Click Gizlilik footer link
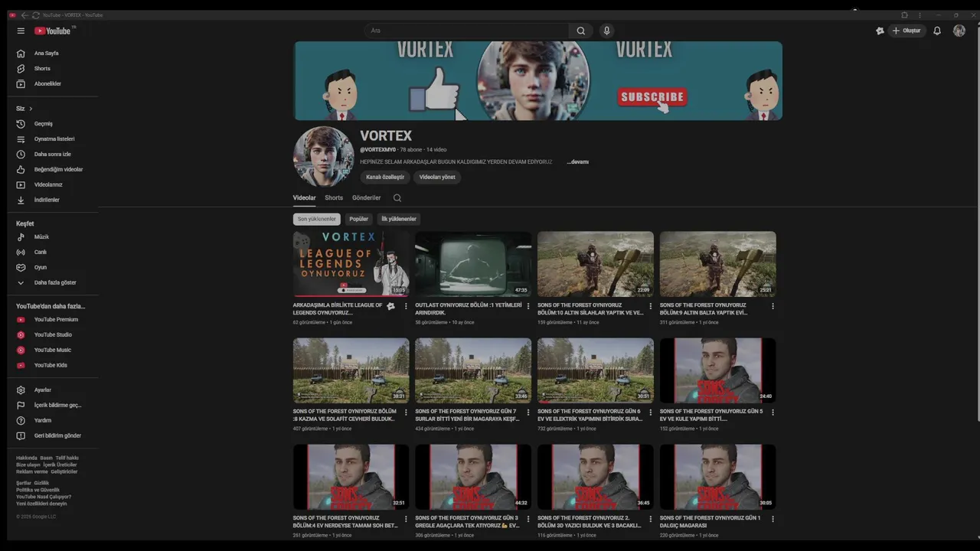Screen dimensions: 980x551 point(41,484)
